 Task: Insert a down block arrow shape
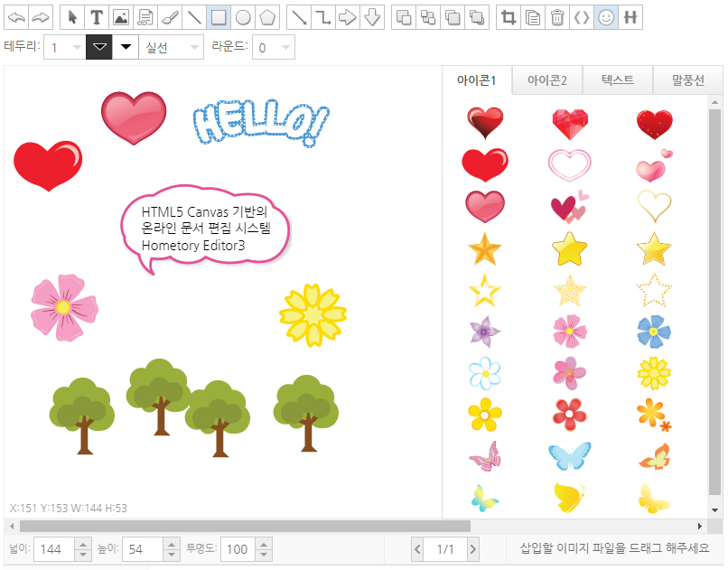coord(372,18)
